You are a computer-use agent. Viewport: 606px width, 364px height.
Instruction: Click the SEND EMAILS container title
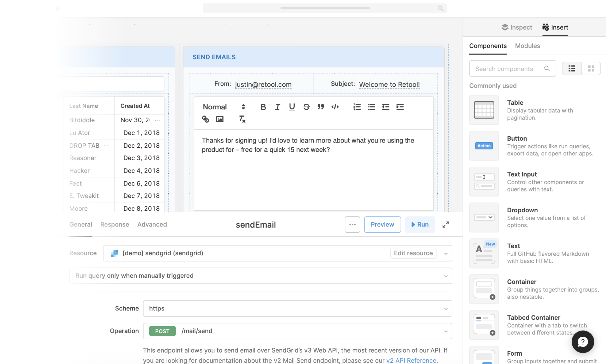click(x=214, y=57)
